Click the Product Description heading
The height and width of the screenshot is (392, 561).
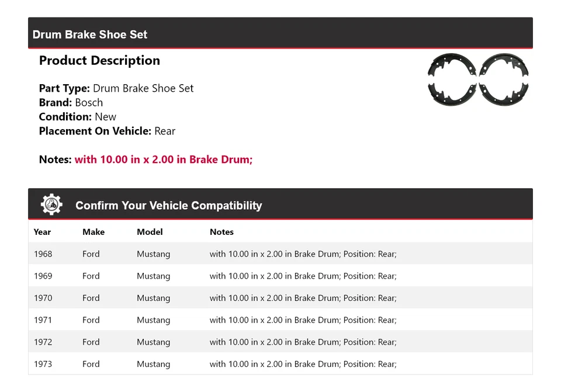tap(99, 61)
